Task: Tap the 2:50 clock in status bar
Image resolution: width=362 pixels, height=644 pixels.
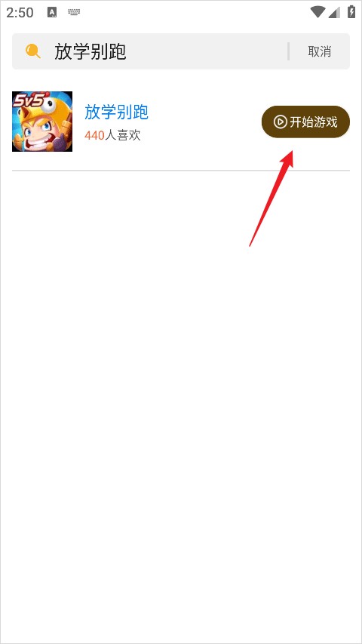Action: tap(20, 13)
